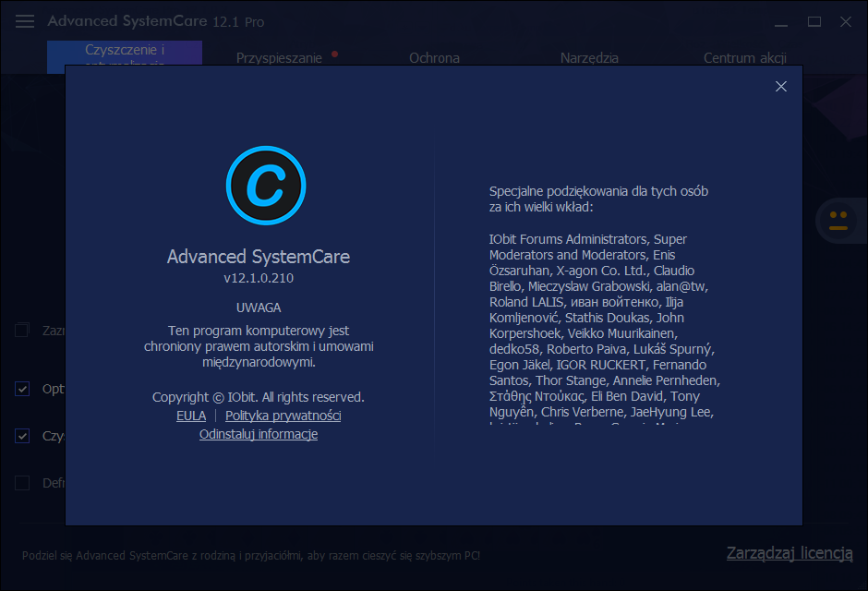Click the Specjalne podziękowania heading text

[598, 199]
